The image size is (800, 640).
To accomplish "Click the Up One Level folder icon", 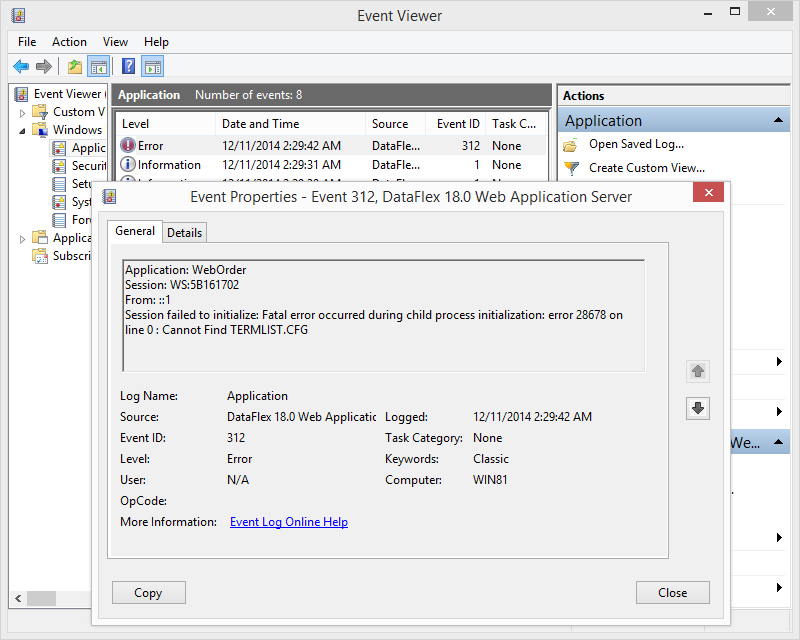I will (x=75, y=66).
